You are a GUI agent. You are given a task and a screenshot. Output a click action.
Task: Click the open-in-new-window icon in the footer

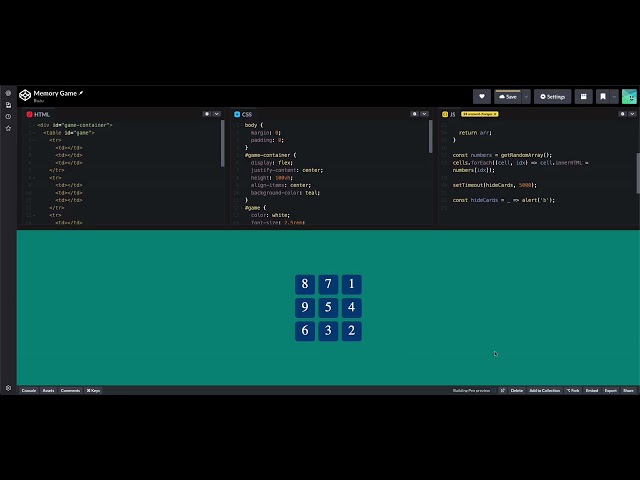503,391
